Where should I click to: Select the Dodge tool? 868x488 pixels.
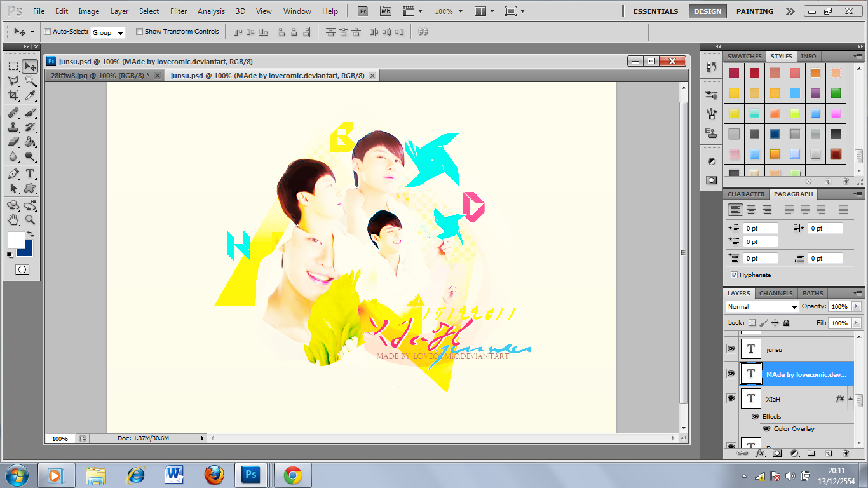click(30, 156)
